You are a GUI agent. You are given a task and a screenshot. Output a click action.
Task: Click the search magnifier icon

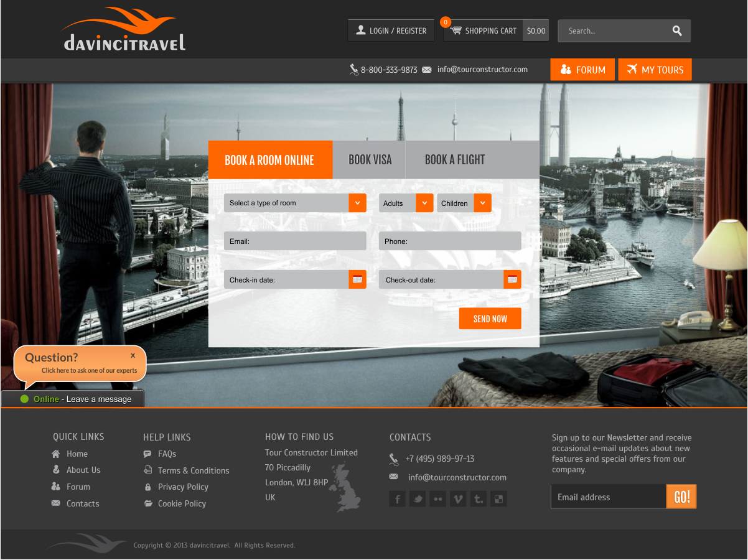[677, 31]
